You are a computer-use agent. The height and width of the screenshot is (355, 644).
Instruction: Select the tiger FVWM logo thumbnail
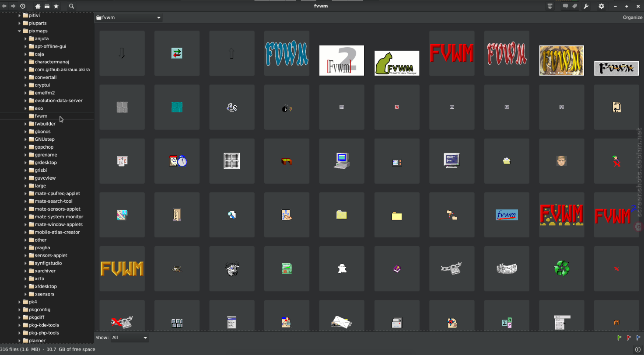[562, 60]
